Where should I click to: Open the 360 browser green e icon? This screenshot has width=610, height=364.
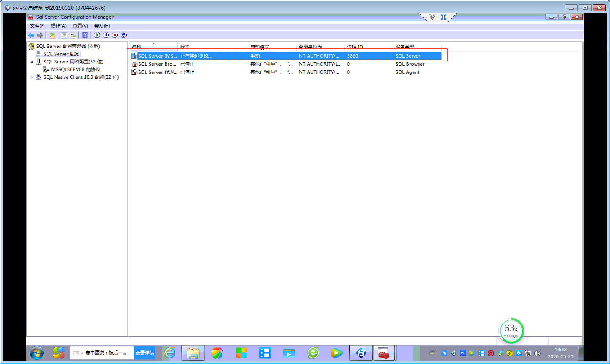tap(313, 353)
